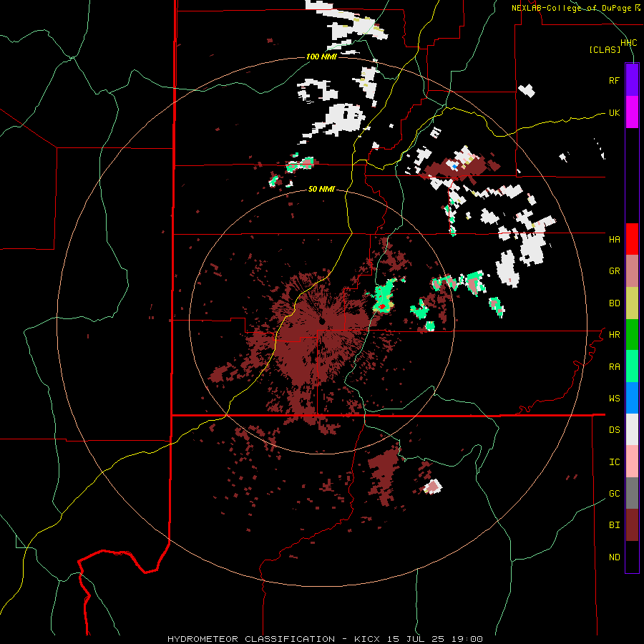The image size is (644, 644).
Task: Click the 15 JUL 25 date text
Action: coord(416,639)
